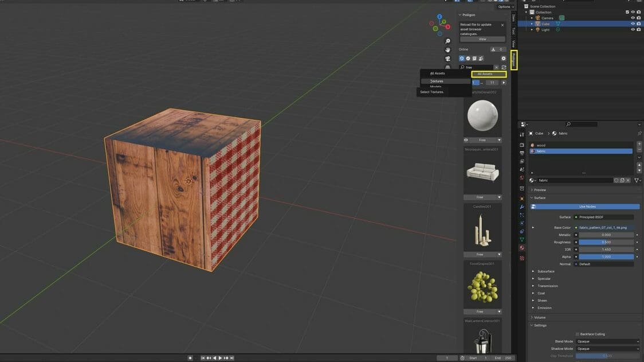Open the World properties tab icon
Viewport: 644px width, 362px height.
tap(522, 178)
